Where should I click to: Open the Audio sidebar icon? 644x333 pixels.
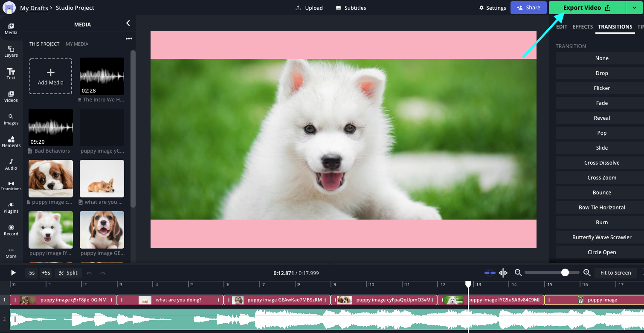tap(11, 165)
